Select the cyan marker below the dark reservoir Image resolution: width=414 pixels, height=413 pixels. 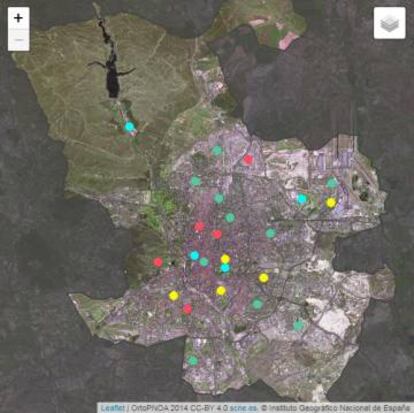pyautogui.click(x=129, y=127)
